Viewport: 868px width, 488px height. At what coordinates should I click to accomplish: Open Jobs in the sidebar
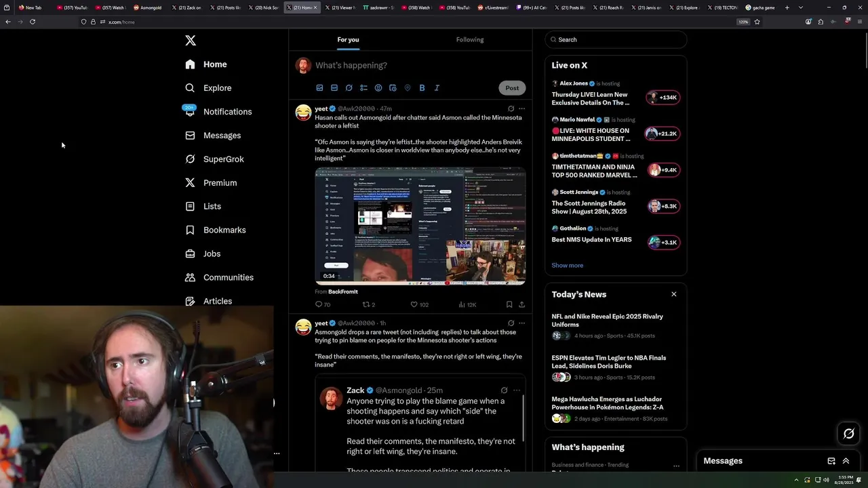click(x=202, y=254)
